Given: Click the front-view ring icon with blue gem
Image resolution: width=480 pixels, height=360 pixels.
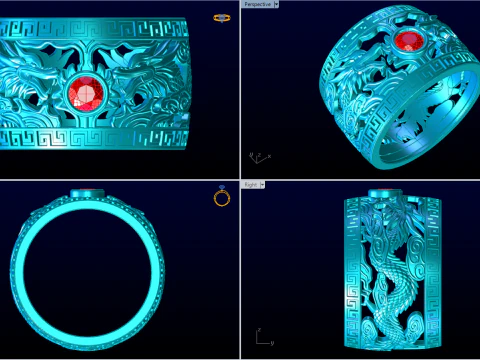Looking at the screenshot, I should 222,196.
